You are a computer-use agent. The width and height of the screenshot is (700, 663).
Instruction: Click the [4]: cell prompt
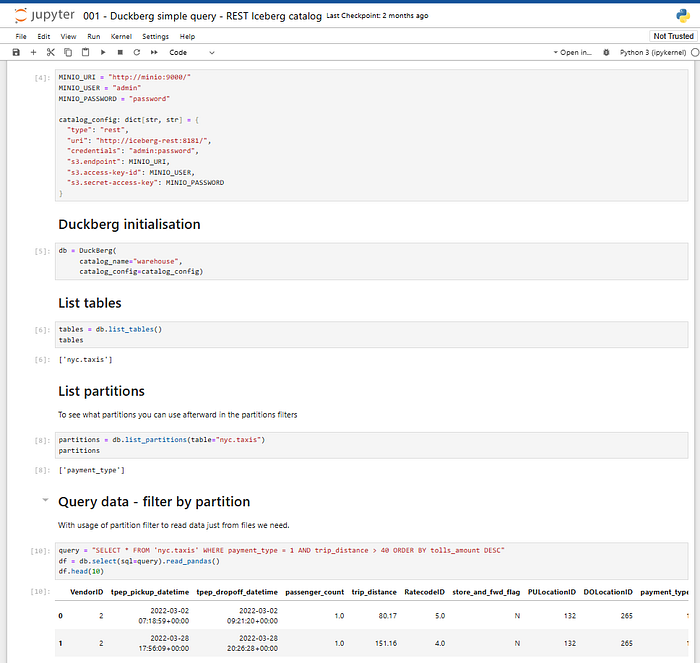pos(42,78)
